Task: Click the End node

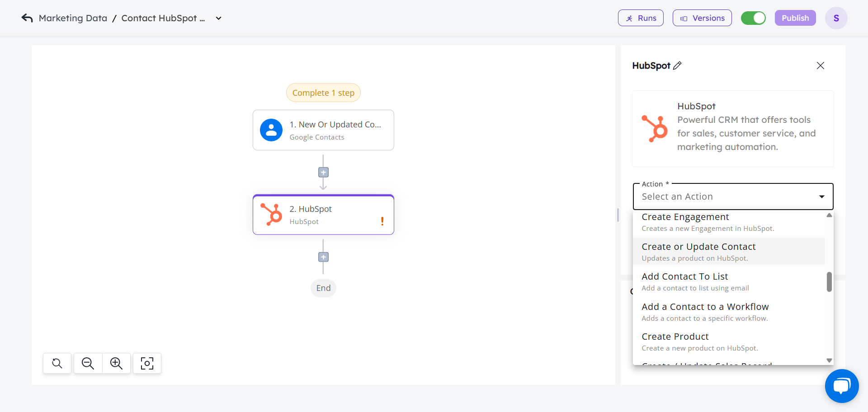Action: [323, 288]
